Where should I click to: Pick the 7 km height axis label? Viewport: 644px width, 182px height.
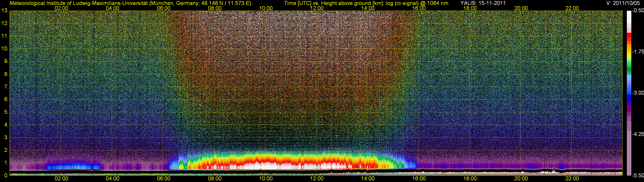[6, 87]
